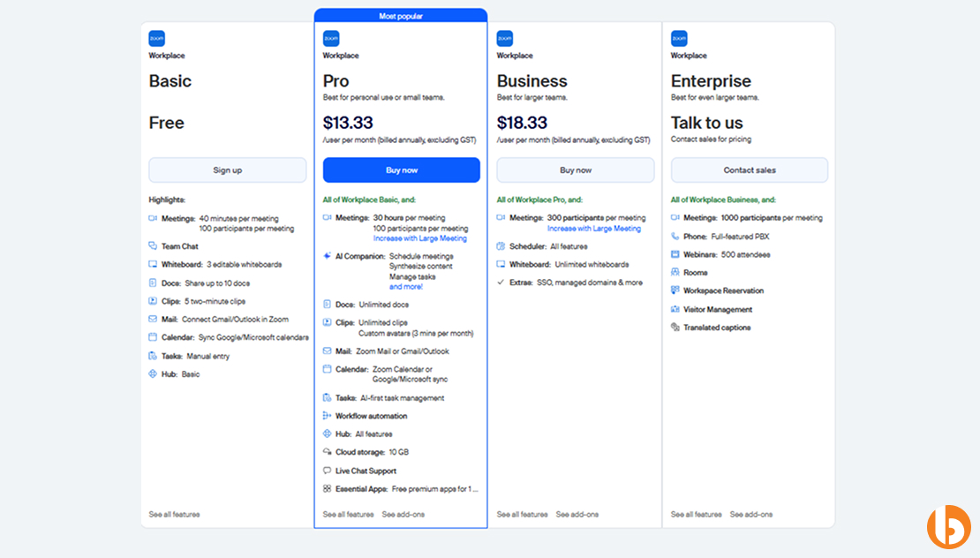Click the 'Most popular' banner on Pro
Image resolution: width=980 pixels, height=558 pixels.
click(x=401, y=16)
